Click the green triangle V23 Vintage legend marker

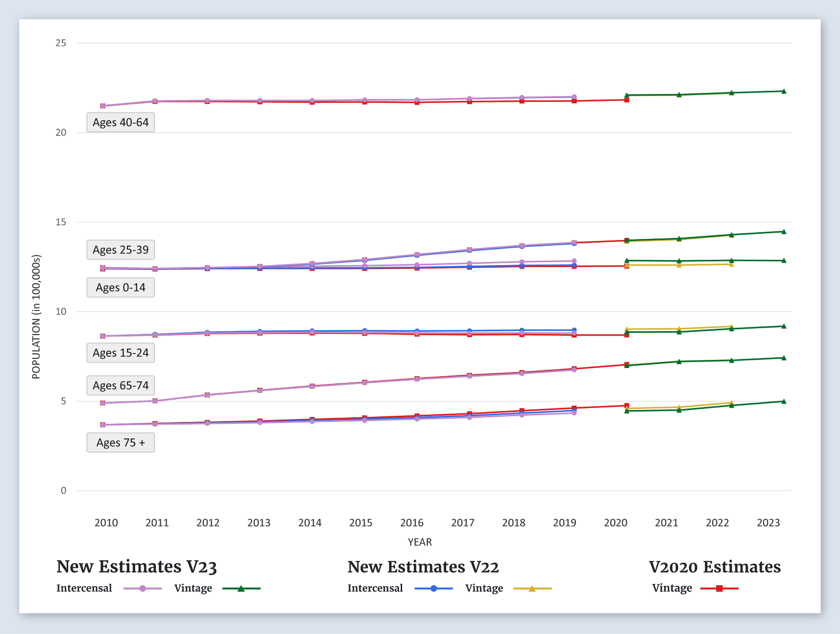(x=241, y=589)
